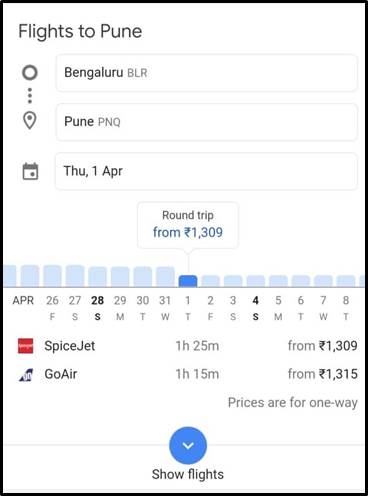
Task: Select date 8 Thursday
Action: click(346, 307)
